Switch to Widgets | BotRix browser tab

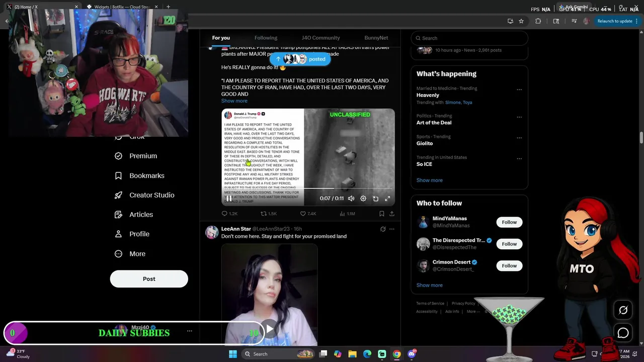coord(122,7)
